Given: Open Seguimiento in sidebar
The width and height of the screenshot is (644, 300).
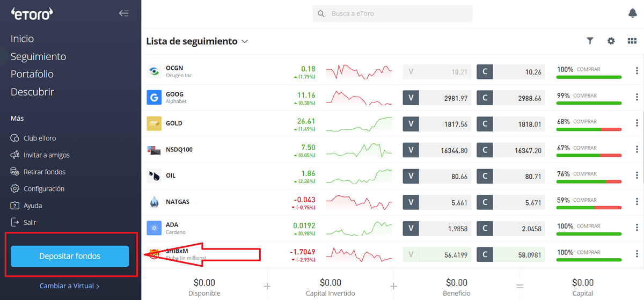Looking at the screenshot, I should pos(38,56).
